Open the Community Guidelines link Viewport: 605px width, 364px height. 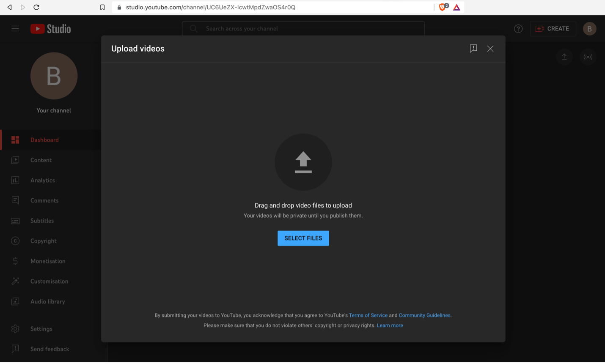click(424, 315)
